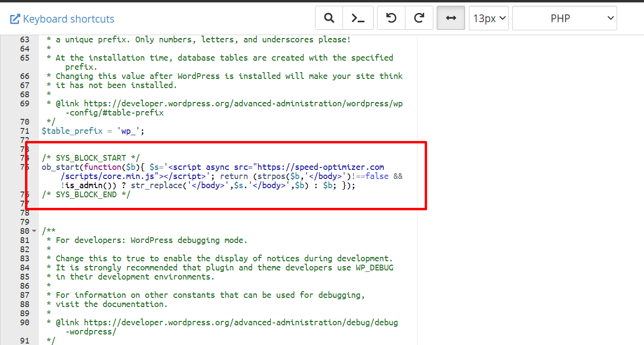Click the undo arrow icon

[x=391, y=18]
